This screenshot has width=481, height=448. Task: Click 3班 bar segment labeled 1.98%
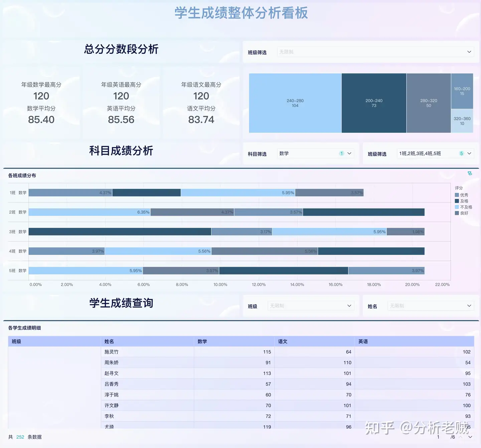point(406,232)
